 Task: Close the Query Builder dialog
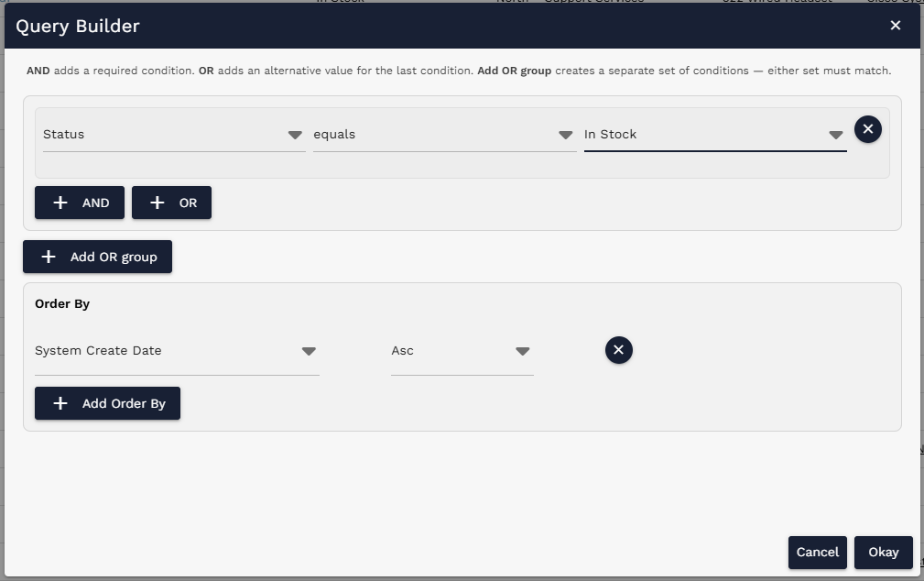[x=895, y=26]
